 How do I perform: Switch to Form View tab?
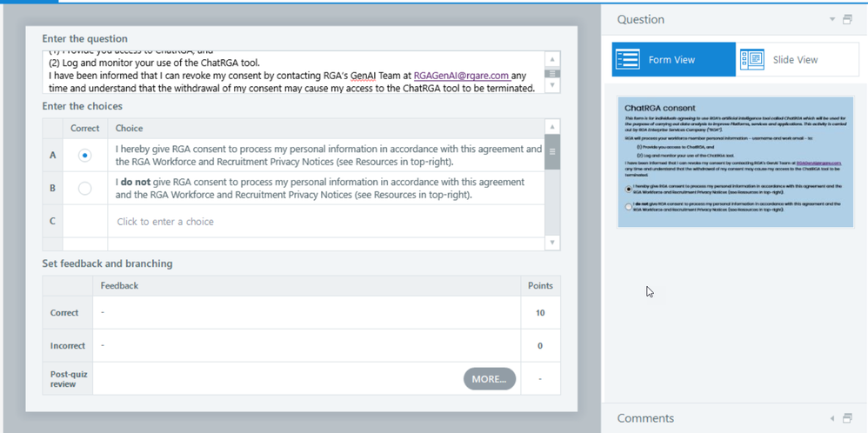click(x=674, y=59)
